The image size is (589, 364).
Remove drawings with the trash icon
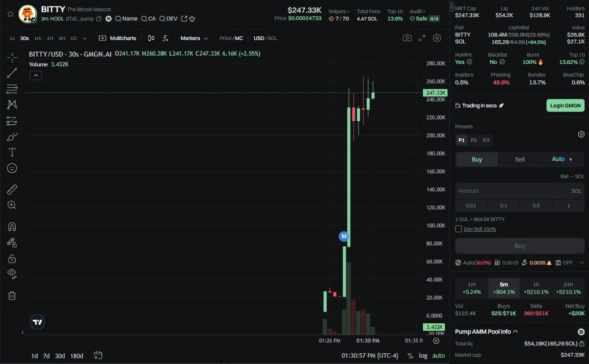[x=12, y=295]
